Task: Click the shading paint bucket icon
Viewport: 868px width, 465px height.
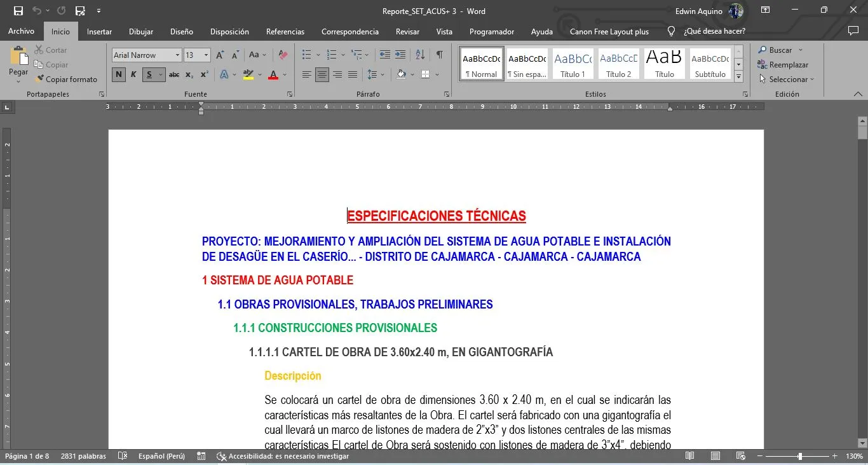Action: pos(401,74)
